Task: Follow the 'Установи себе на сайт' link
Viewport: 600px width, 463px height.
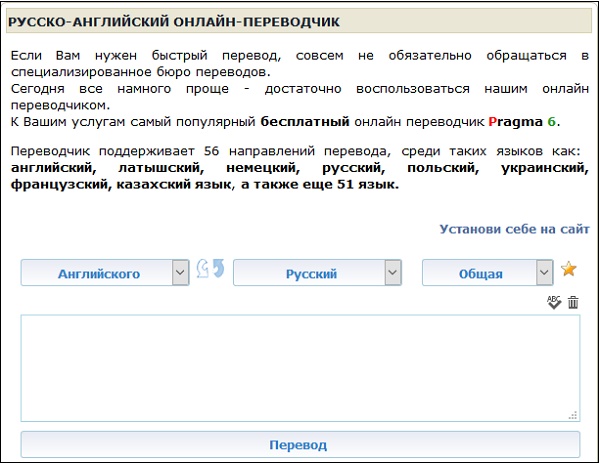Action: click(514, 229)
